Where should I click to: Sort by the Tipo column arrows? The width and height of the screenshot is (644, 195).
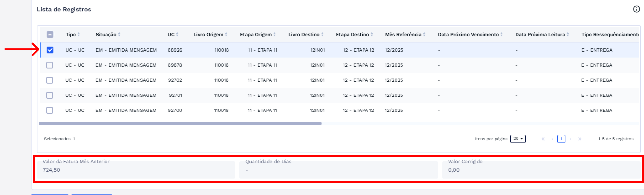(79, 34)
